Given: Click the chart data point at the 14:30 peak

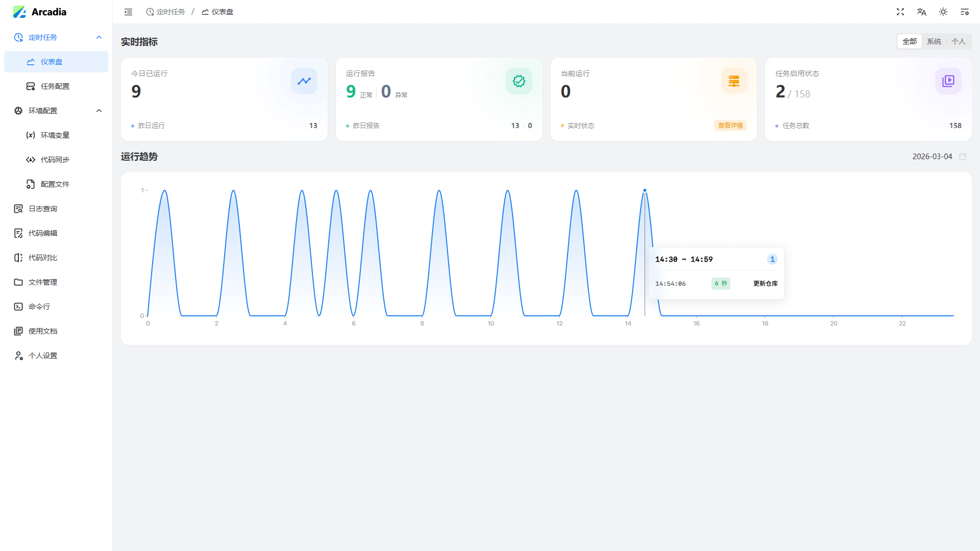Looking at the screenshot, I should pyautogui.click(x=645, y=190).
